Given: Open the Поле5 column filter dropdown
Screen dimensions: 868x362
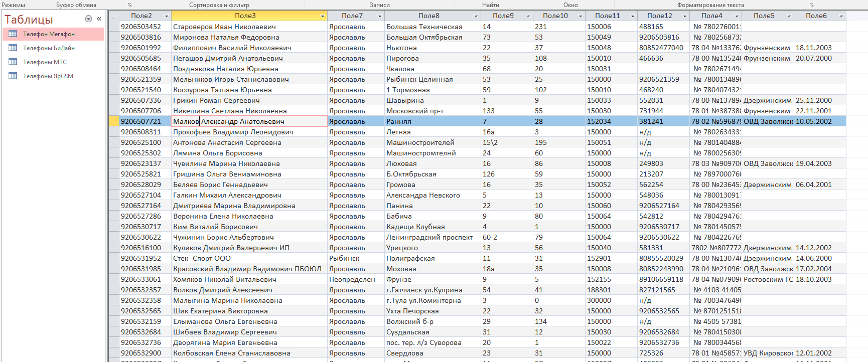Looking at the screenshot, I should 789,16.
